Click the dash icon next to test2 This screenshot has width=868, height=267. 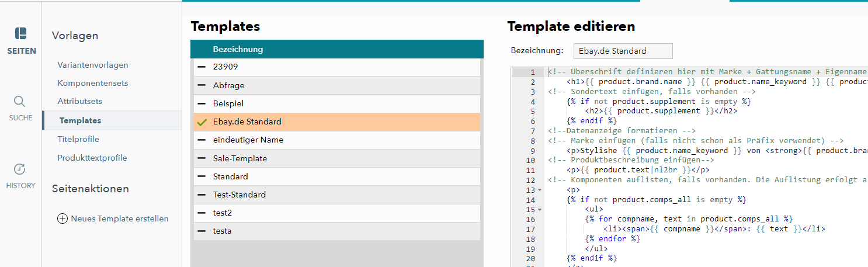(x=202, y=213)
